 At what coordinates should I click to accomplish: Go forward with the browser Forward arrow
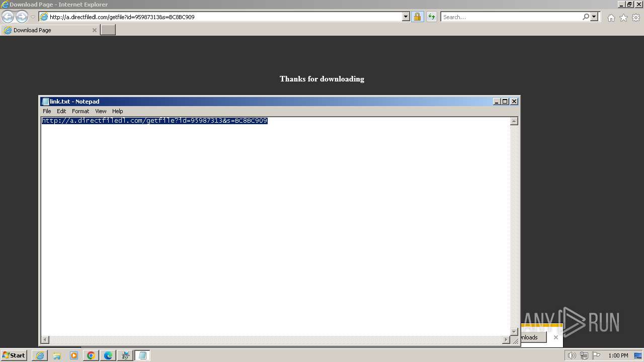coord(22,17)
